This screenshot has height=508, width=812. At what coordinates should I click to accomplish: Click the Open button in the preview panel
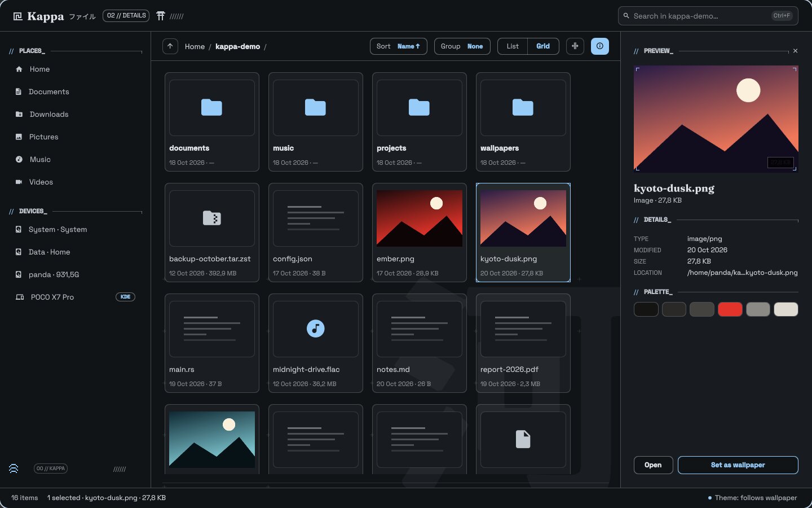click(x=654, y=465)
